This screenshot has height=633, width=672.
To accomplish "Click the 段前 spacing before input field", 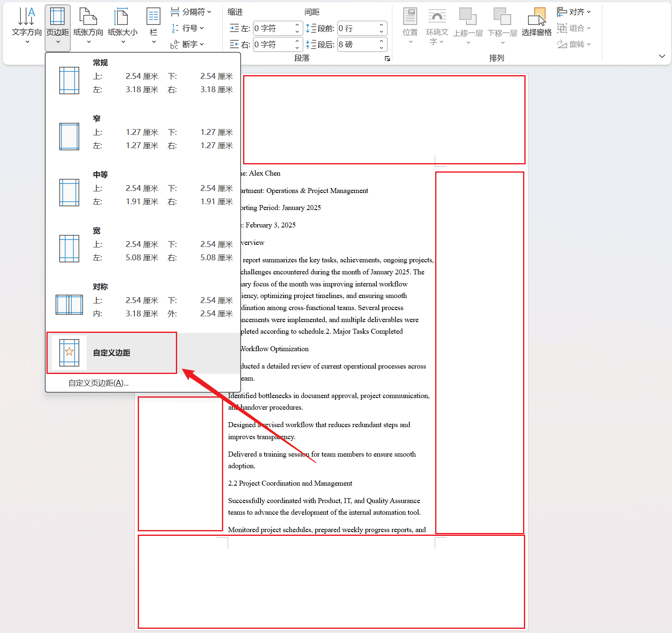I will pos(357,28).
